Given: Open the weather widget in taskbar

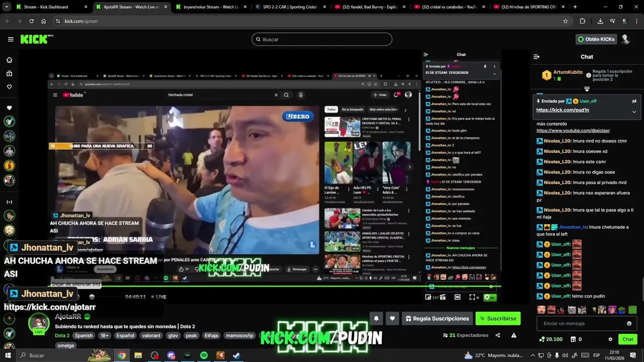Looking at the screenshot, I should tap(494, 355).
